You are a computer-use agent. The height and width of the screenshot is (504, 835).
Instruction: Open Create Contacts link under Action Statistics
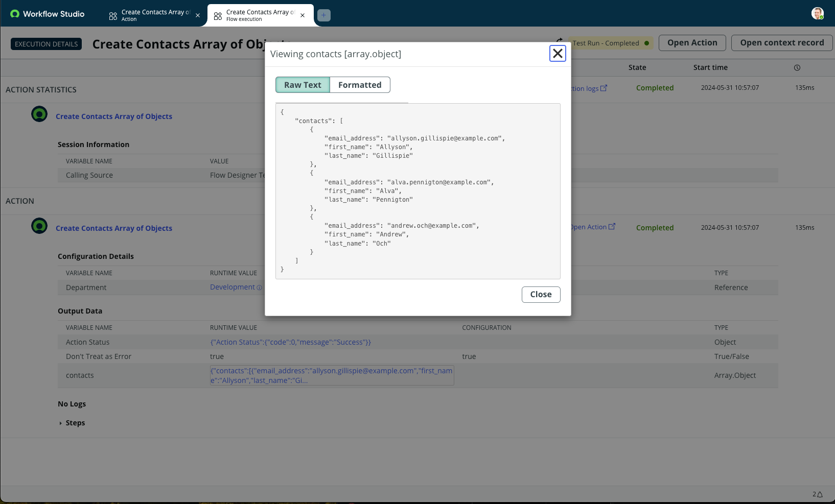114,116
